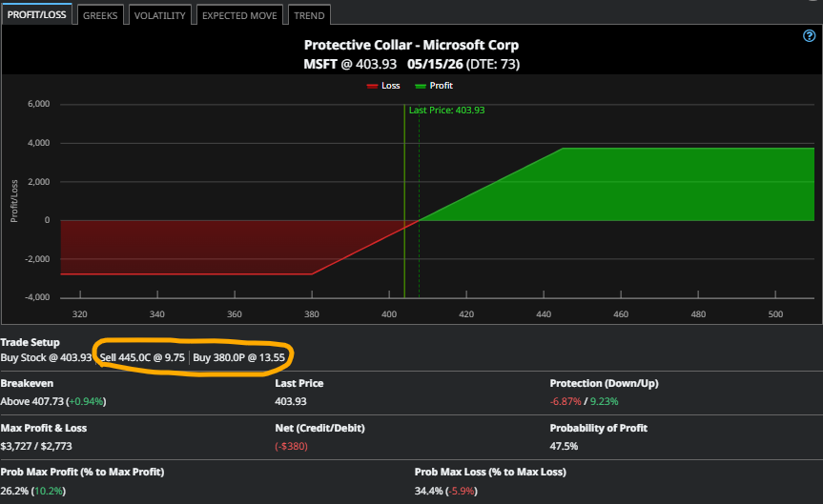Click the Net (Credit/Debit) label
This screenshot has height=504, width=823.
[319, 428]
